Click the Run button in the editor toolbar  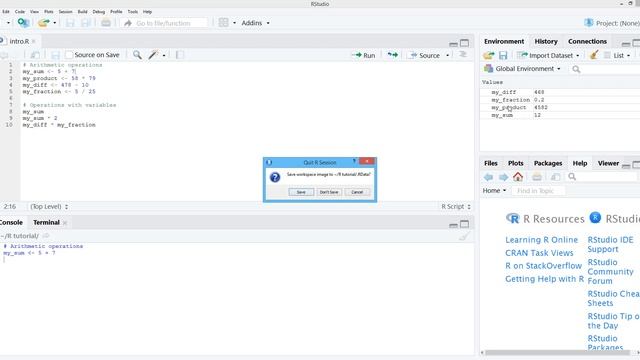[x=364, y=55]
